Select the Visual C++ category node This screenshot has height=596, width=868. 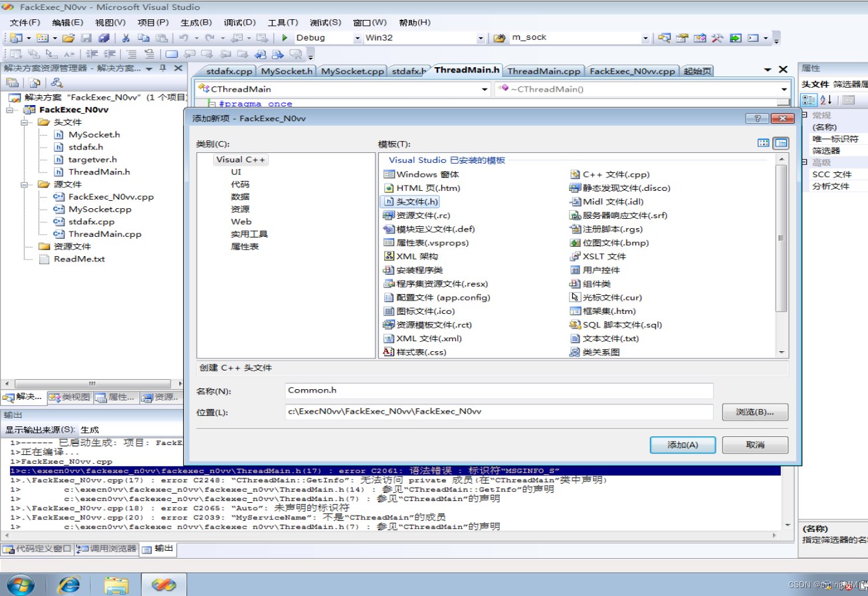coord(241,160)
